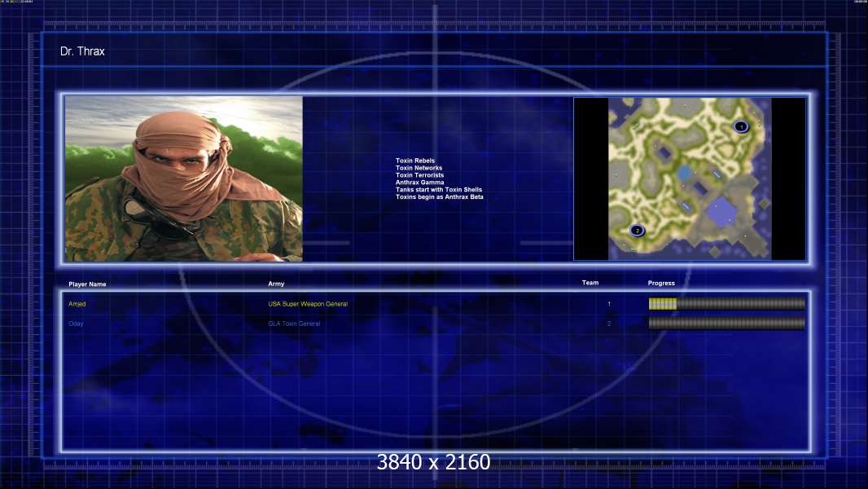The width and height of the screenshot is (868, 489).
Task: Click player name Amjed
Action: pos(77,304)
